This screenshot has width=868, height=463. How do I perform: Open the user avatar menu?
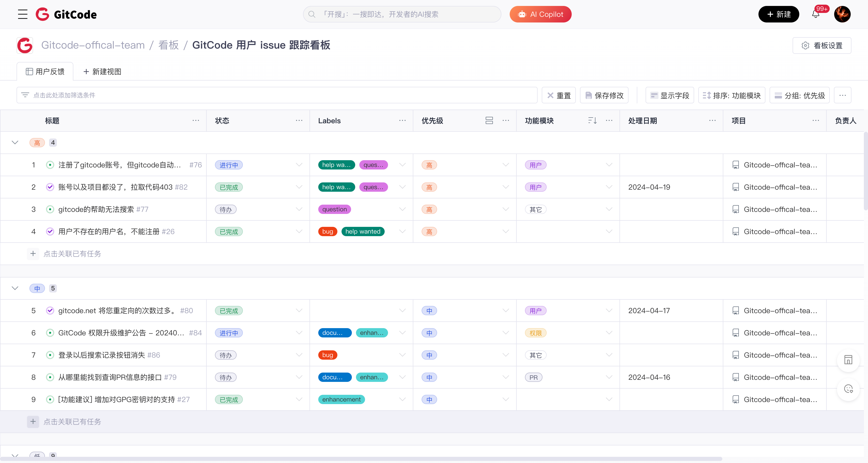pos(842,14)
